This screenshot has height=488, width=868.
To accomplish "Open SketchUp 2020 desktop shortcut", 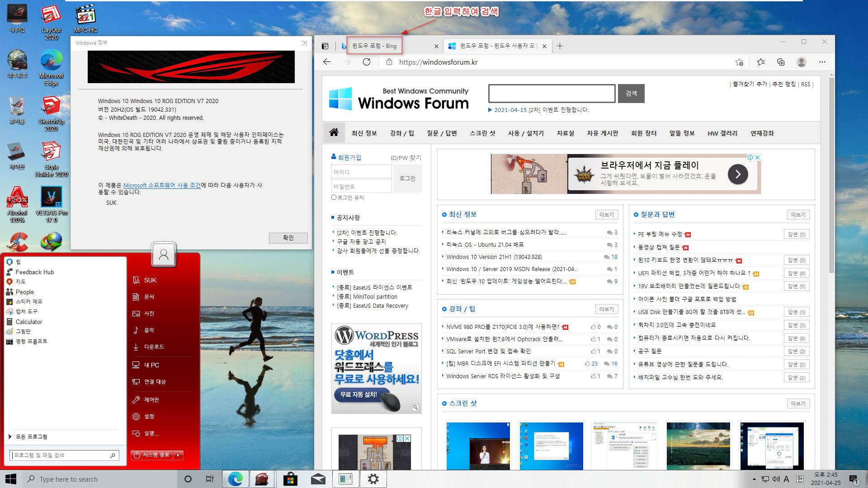I will 51,113.
